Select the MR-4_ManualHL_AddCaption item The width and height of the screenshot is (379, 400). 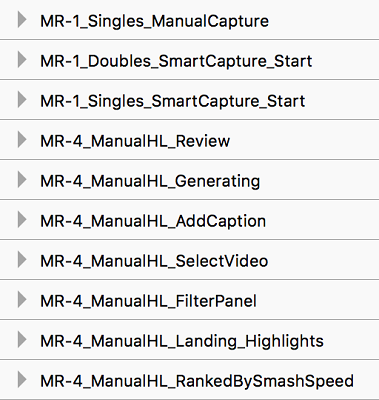click(x=189, y=220)
